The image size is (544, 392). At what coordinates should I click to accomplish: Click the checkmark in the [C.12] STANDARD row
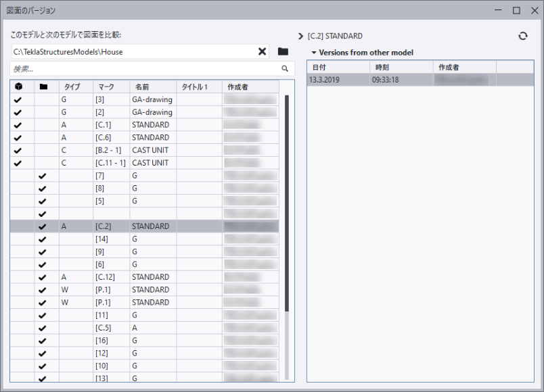(x=43, y=277)
